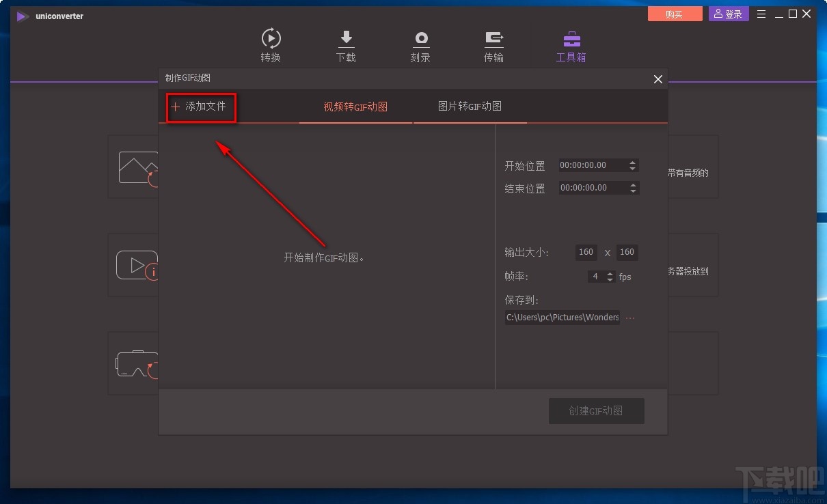Edit the 输出大小 width field showing 160
827x504 pixels.
pos(586,252)
